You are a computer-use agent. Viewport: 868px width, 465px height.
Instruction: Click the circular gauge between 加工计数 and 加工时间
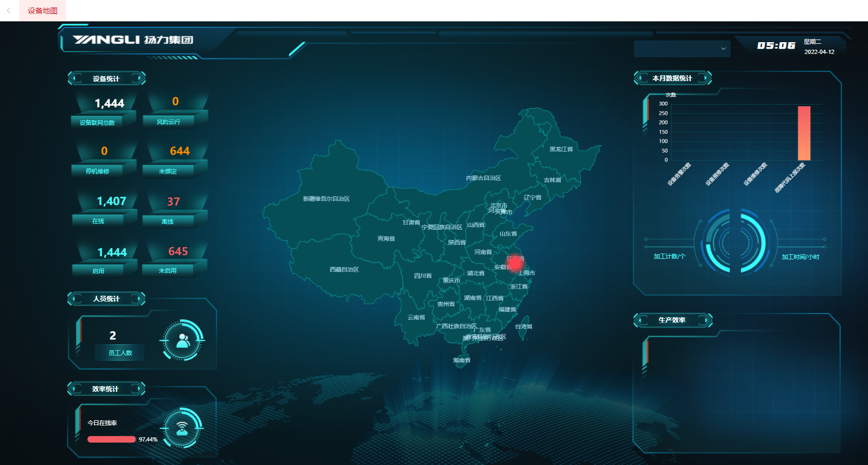tap(736, 242)
